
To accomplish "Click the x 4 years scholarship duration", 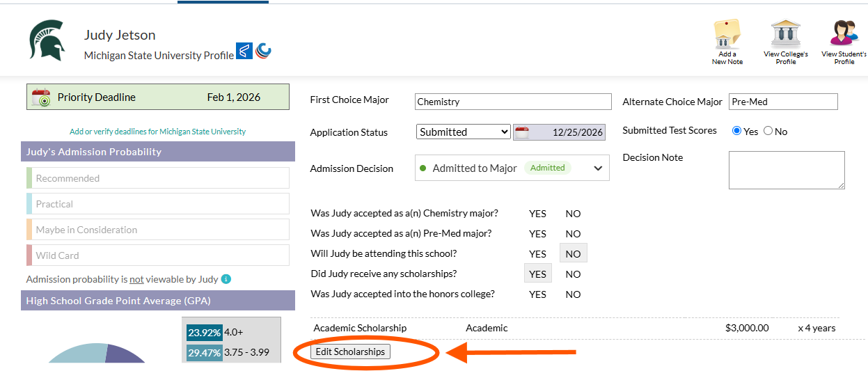I will coord(816,328).
